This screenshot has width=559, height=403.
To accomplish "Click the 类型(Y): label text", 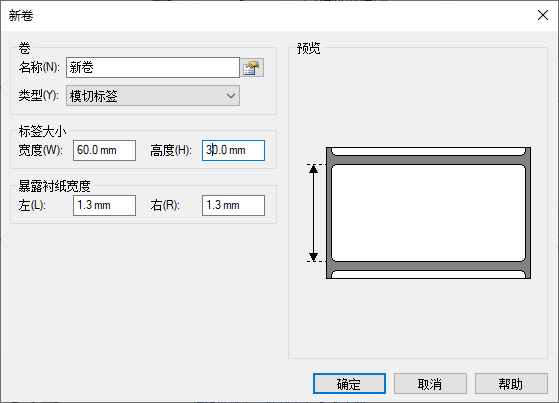I will (x=39, y=95).
